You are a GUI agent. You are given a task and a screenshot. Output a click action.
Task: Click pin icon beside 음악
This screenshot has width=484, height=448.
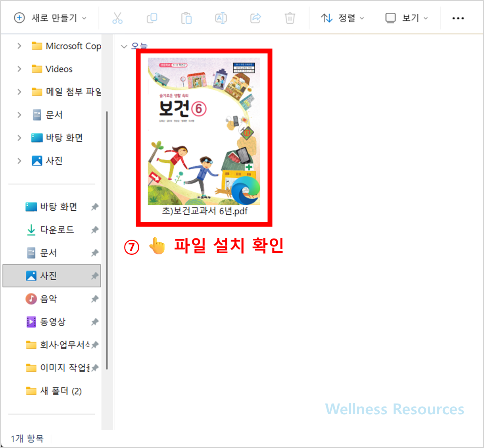tap(95, 299)
